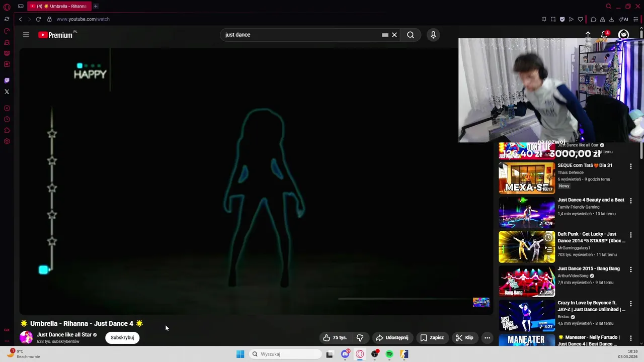The height and width of the screenshot is (362, 644).
Task: Go back to the previous page
Action: coord(20,19)
